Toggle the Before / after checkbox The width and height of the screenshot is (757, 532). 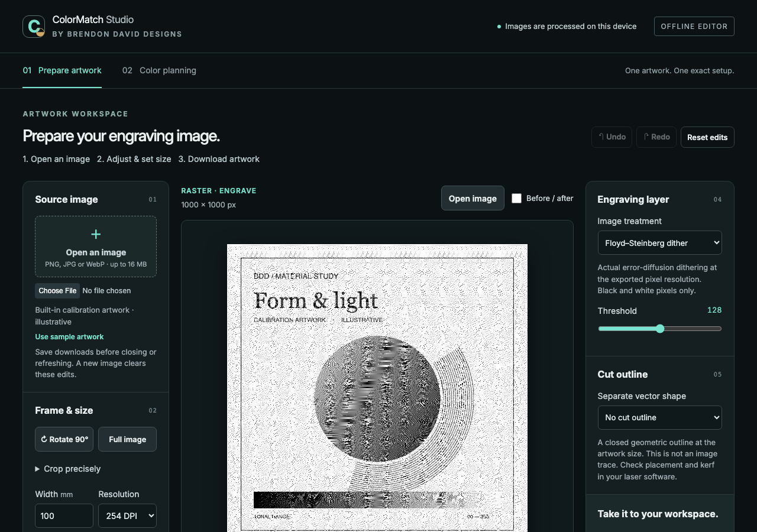click(x=517, y=198)
